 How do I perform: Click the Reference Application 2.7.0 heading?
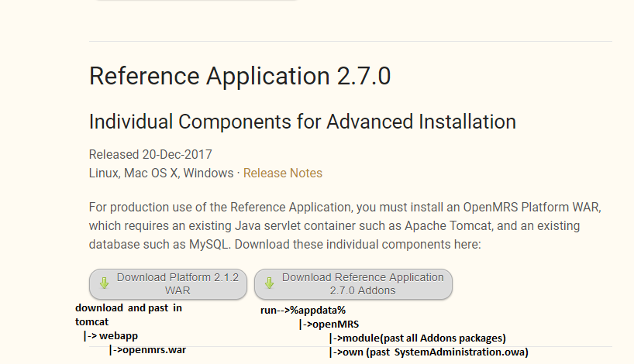point(239,76)
